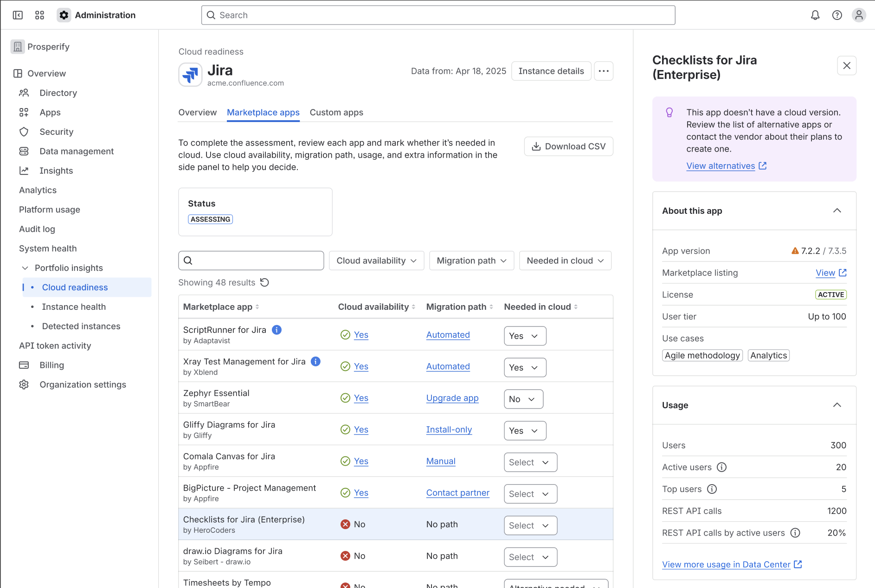The image size is (875, 588).
Task: Click the Download CSV button
Action: (x=568, y=146)
